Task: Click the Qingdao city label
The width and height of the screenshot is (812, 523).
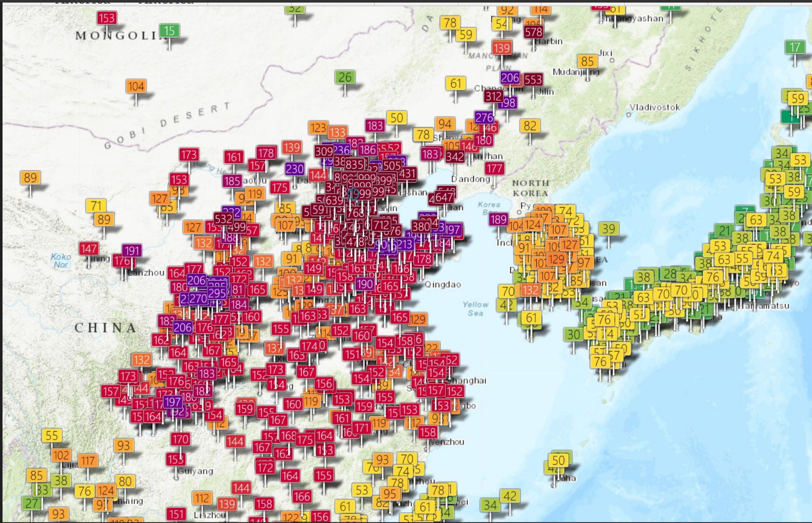Action: pyautogui.click(x=443, y=285)
